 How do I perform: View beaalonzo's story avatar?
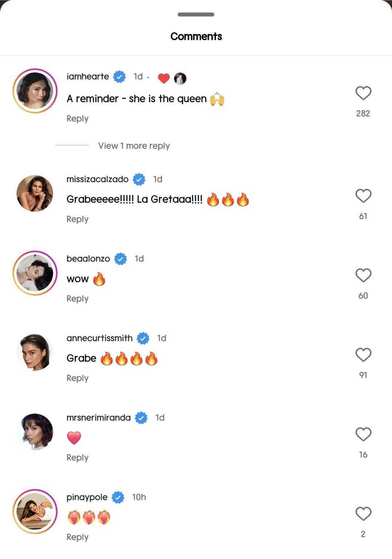coord(35,273)
